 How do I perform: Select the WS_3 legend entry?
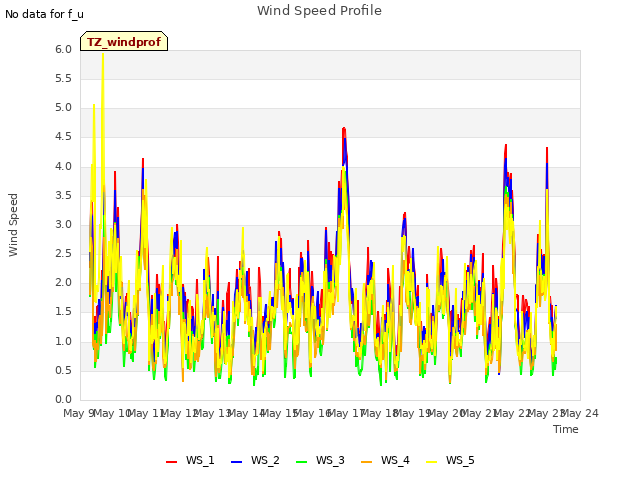tap(320, 460)
